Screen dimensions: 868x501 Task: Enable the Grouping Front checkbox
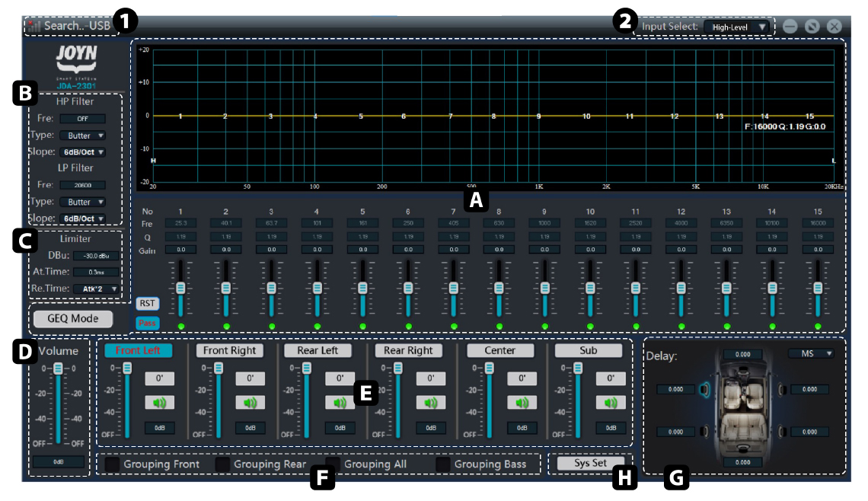pos(111,463)
